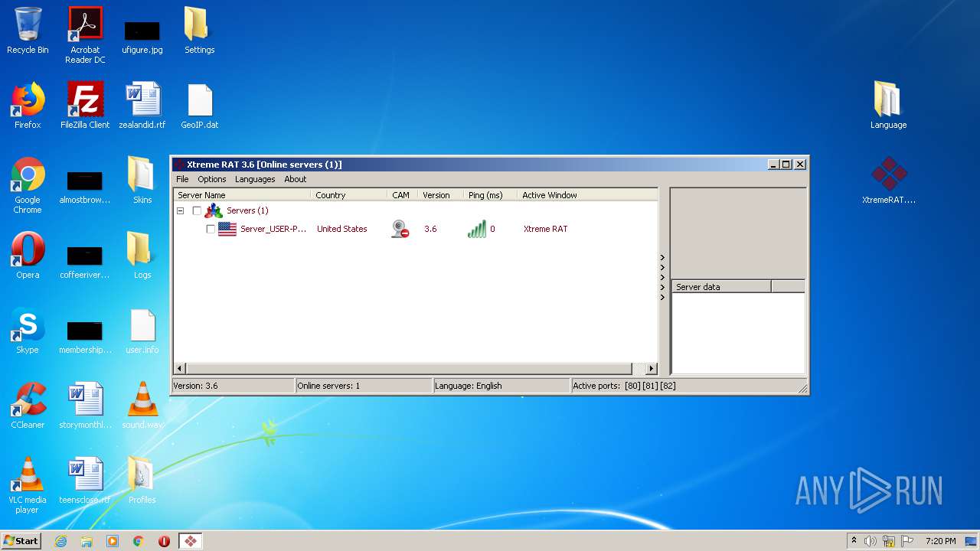Click the Servers group people icon
Screen dimensions: 980x551
coord(214,210)
